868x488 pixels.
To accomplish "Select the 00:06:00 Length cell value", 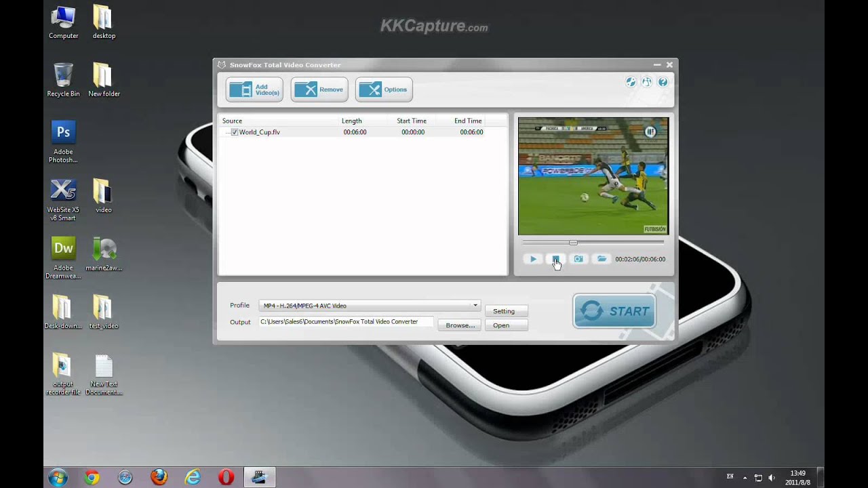I will [x=355, y=132].
